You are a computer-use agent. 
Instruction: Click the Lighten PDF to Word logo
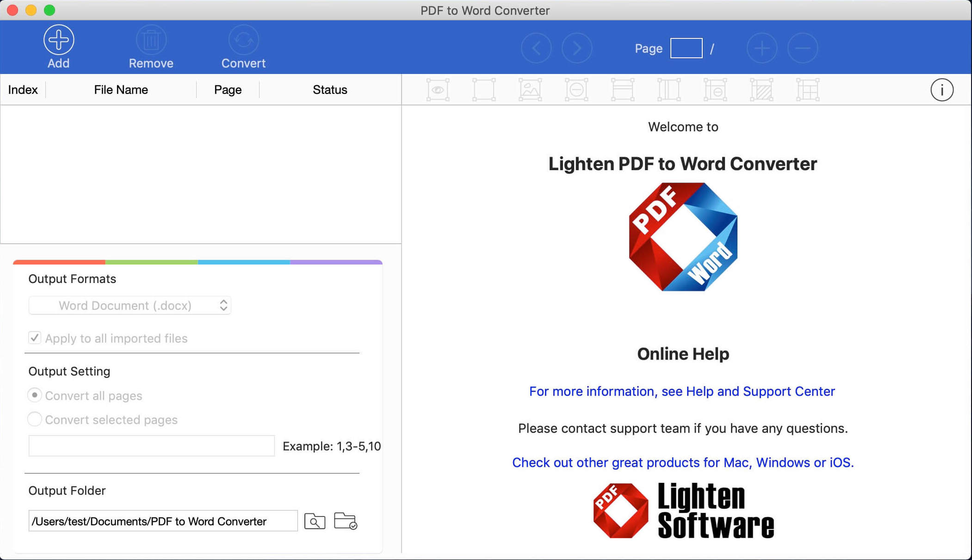coord(683,237)
